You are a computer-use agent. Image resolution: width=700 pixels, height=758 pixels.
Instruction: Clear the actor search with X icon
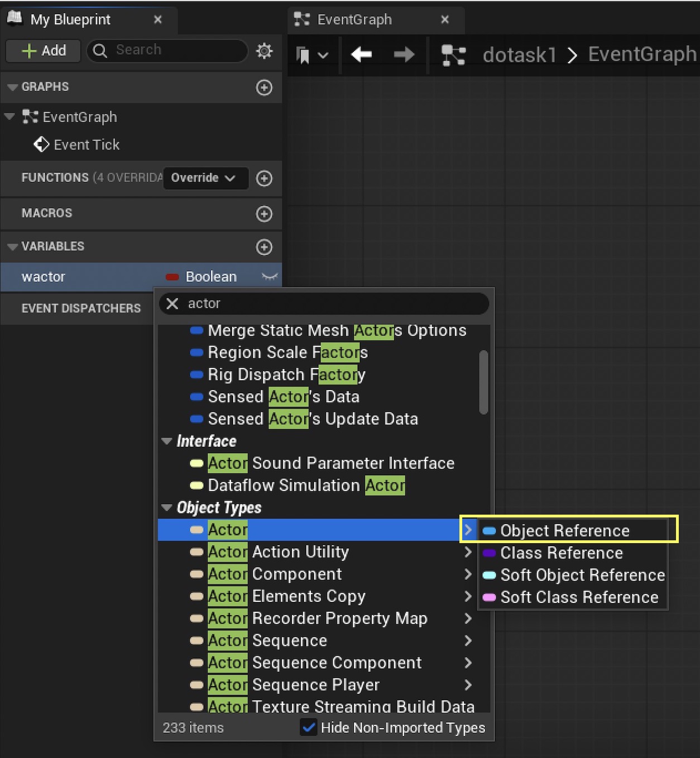coord(172,304)
